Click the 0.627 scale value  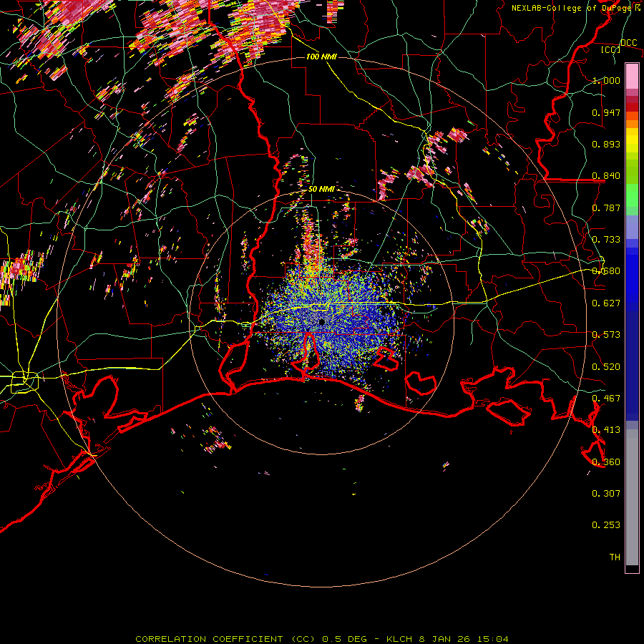point(606,303)
